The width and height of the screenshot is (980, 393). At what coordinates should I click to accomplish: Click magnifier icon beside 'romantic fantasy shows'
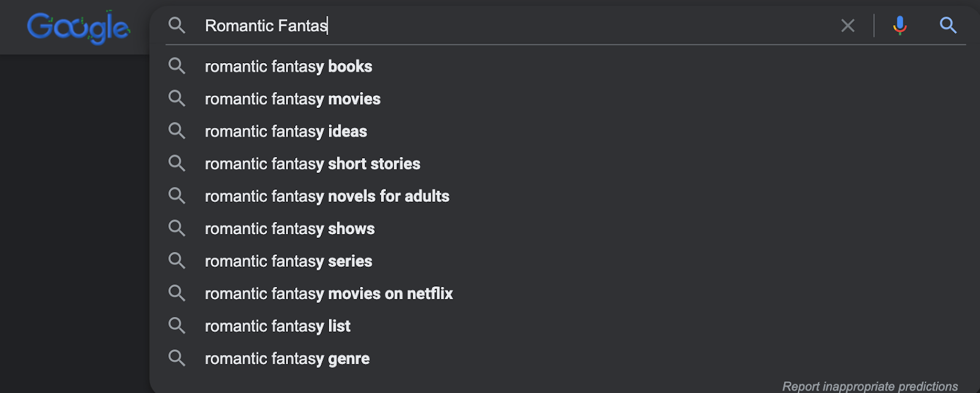click(177, 229)
